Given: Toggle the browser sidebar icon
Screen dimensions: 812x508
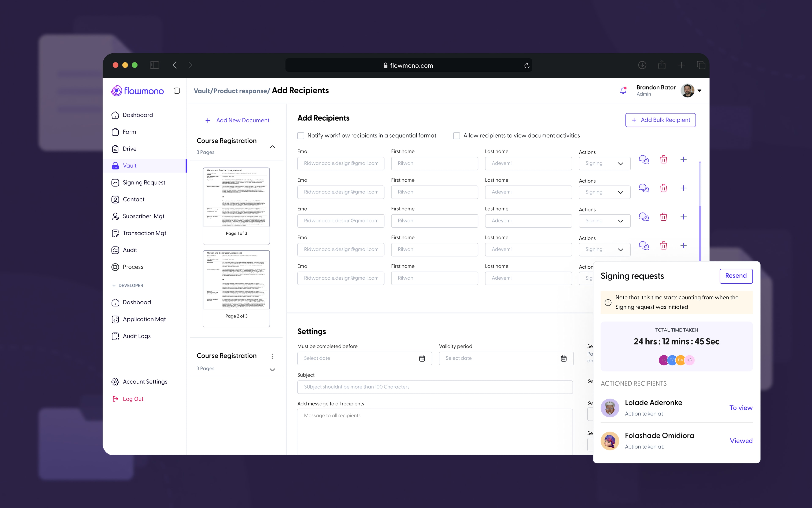Looking at the screenshot, I should (x=154, y=65).
